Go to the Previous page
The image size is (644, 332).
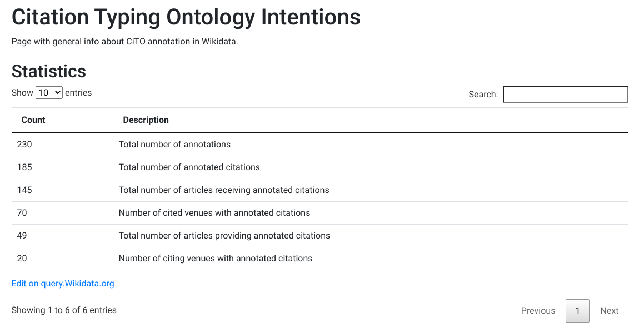(538, 311)
